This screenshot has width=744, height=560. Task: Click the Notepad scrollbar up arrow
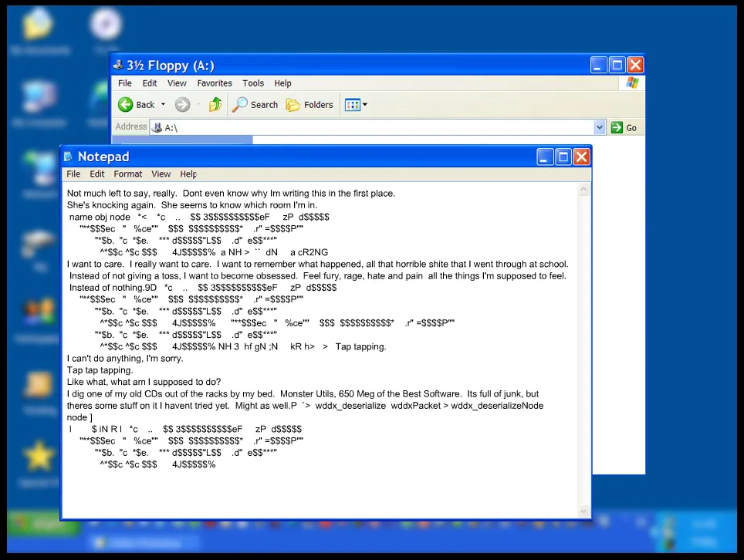[584, 190]
